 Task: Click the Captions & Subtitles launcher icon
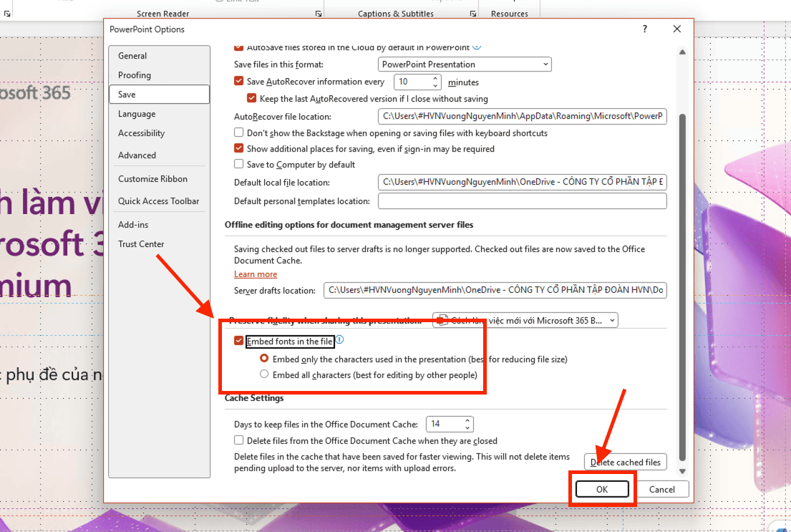(472, 14)
